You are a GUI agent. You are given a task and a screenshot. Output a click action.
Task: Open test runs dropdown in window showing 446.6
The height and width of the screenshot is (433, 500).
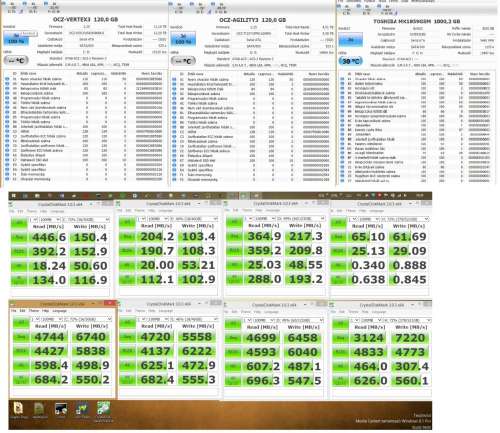[x=33, y=220]
